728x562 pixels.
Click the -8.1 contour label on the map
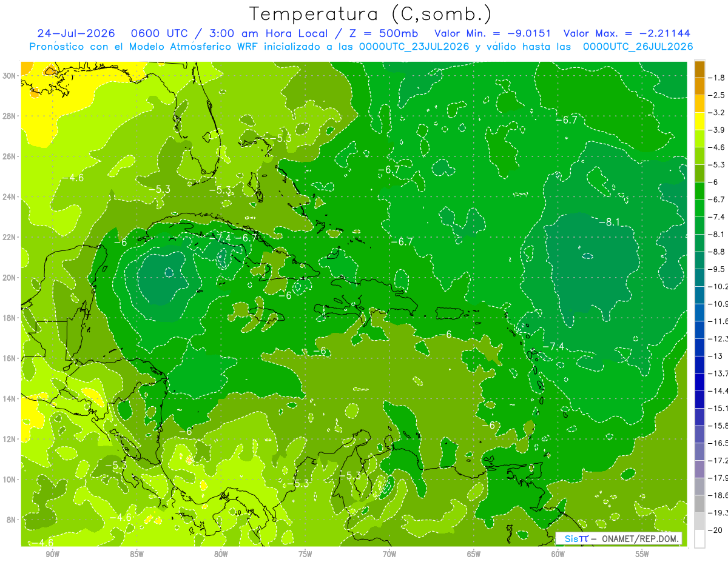(x=609, y=222)
